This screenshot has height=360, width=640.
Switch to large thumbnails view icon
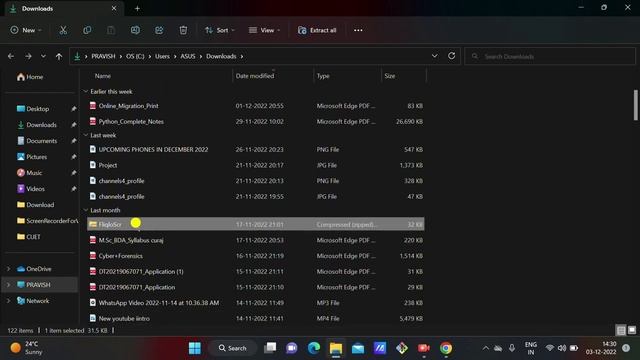(x=631, y=330)
